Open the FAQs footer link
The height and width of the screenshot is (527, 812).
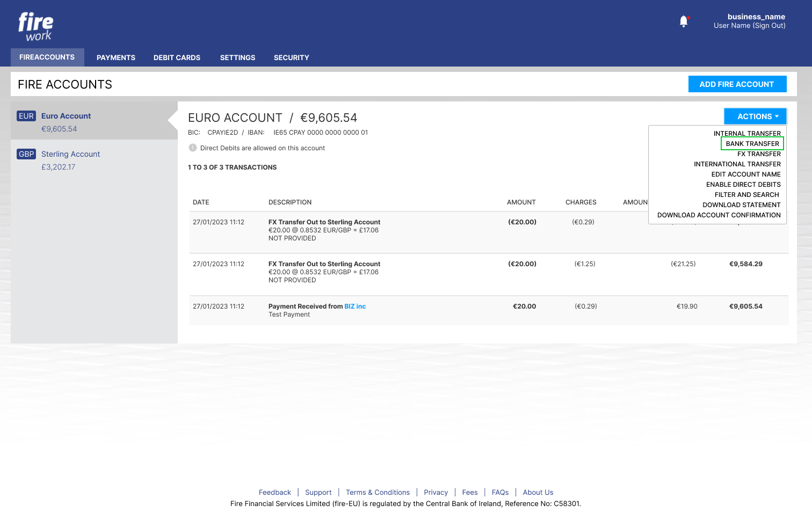500,493
